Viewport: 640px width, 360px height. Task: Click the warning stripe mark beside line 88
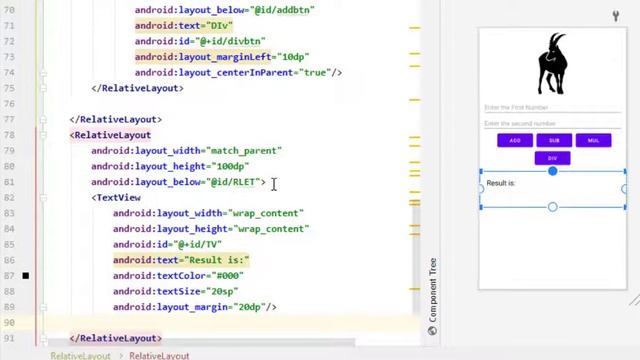click(x=415, y=289)
